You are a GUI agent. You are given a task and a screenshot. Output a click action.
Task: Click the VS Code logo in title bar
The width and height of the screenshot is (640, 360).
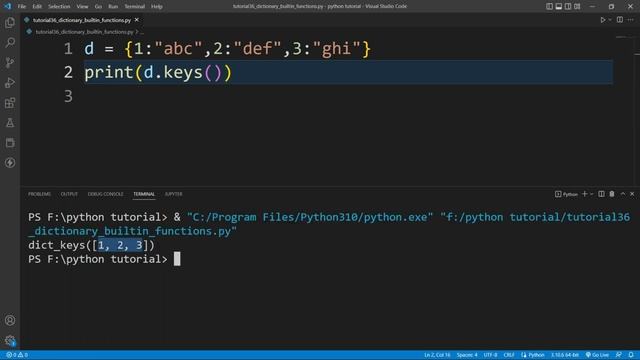(x=7, y=6)
